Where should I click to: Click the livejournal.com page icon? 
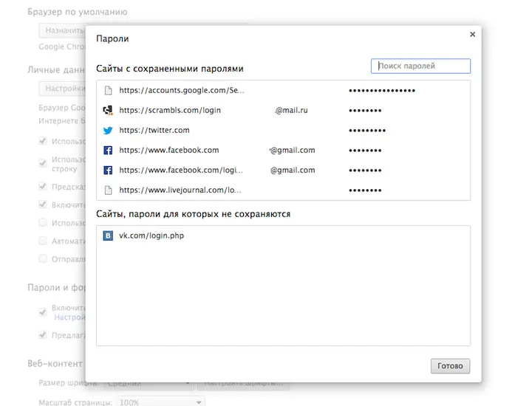click(108, 190)
